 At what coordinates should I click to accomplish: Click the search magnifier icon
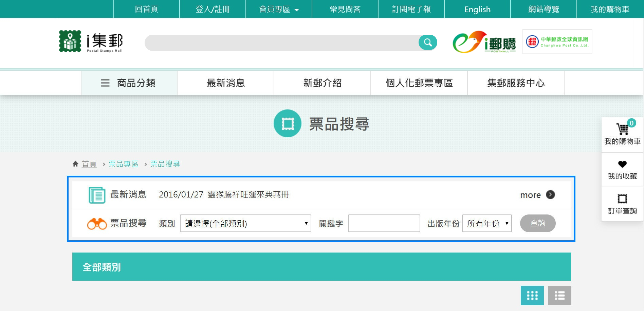(x=427, y=42)
